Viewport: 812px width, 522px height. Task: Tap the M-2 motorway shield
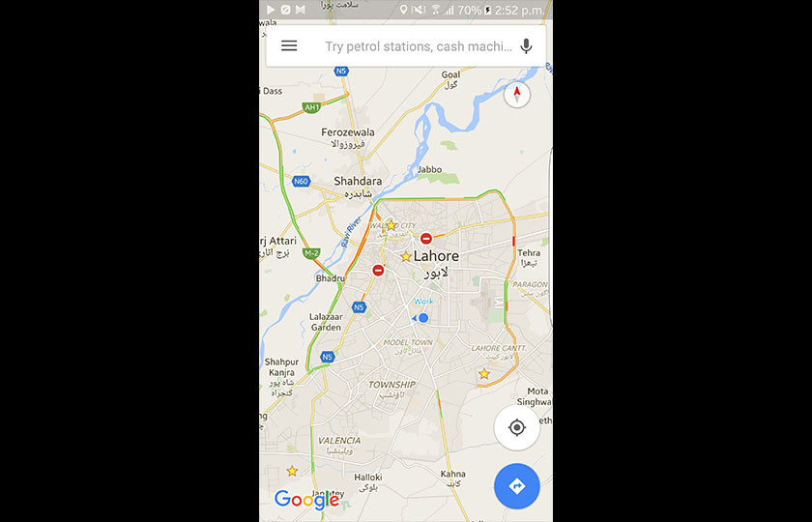(311, 253)
